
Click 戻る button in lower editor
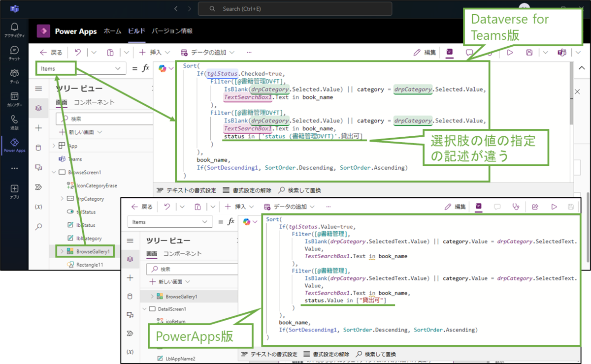[x=142, y=207]
